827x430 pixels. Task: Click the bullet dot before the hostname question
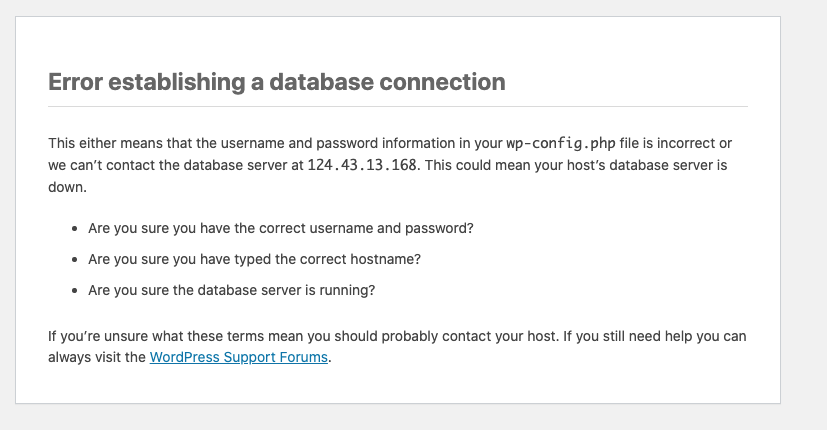tap(75, 260)
